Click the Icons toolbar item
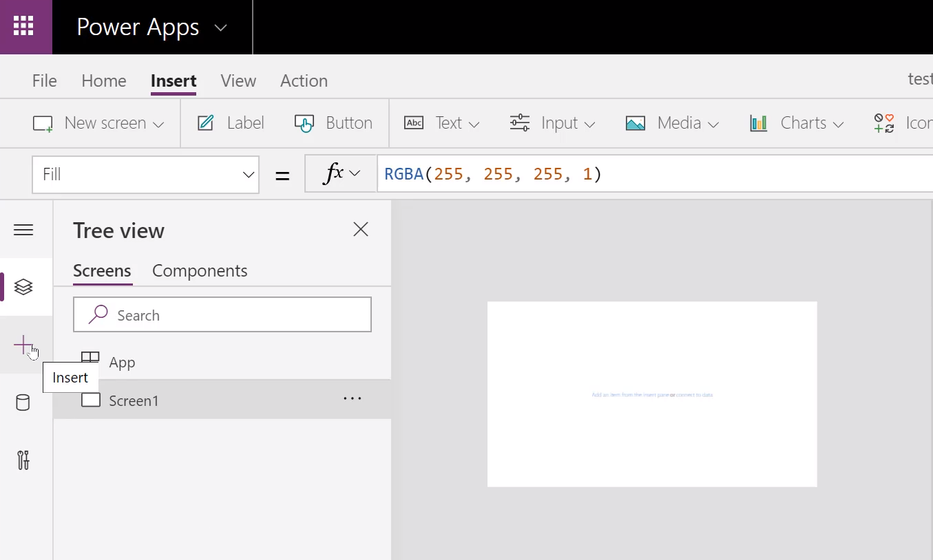The height and width of the screenshot is (560, 933). pos(903,123)
